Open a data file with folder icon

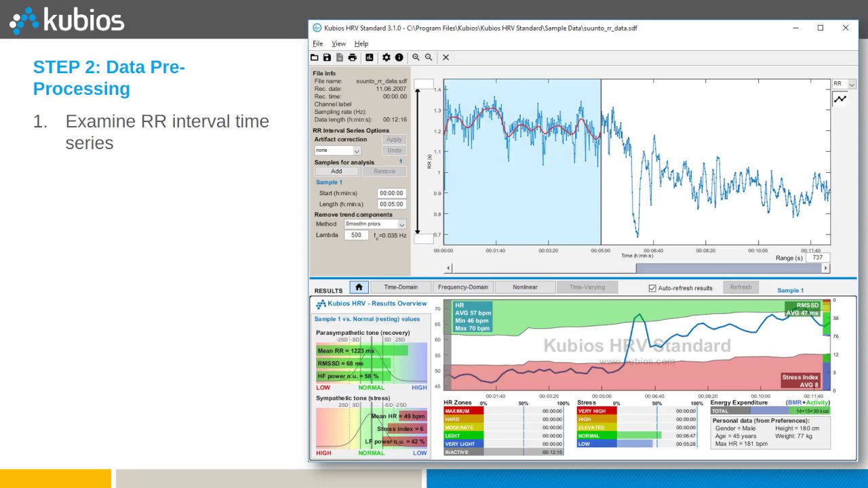[315, 58]
